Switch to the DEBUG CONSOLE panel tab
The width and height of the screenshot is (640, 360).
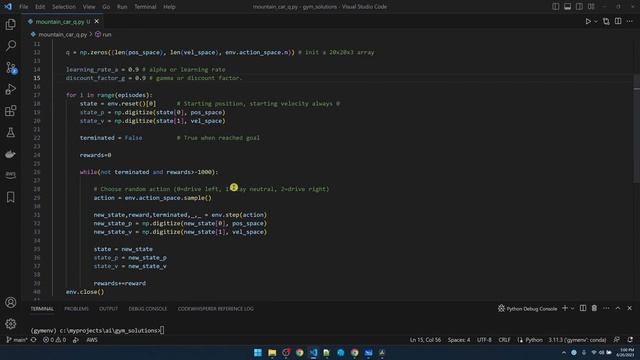(x=147, y=309)
